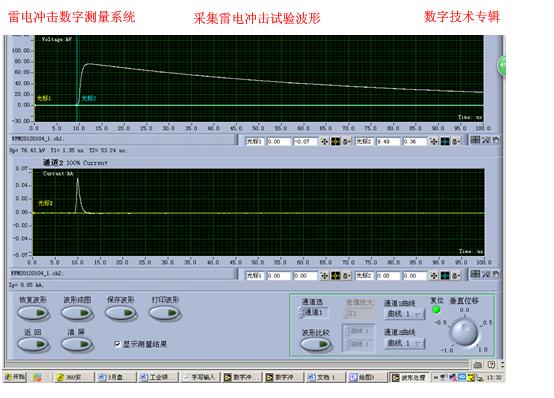Toggle the 显示测量结果 checkbox
The height and width of the screenshot is (398, 554).
click(x=118, y=344)
